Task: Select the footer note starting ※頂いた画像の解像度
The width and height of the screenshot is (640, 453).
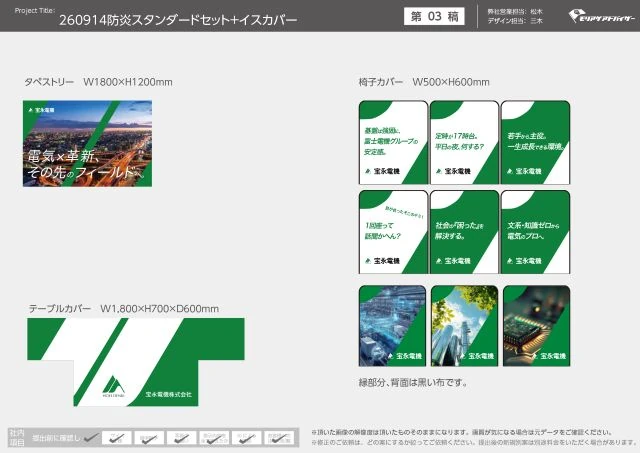Action: [x=462, y=432]
